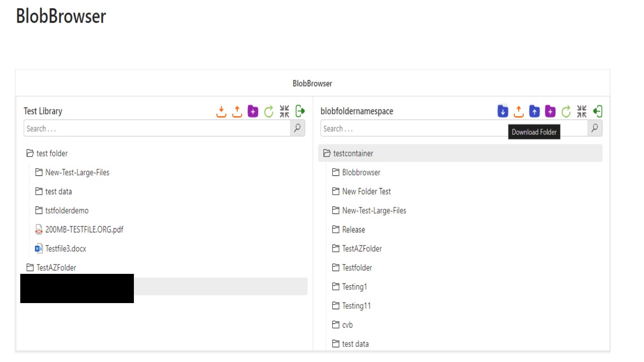Click the download icon in Test Library
Image resolution: width=644 pixels, height=362 pixels.
pyautogui.click(x=221, y=112)
